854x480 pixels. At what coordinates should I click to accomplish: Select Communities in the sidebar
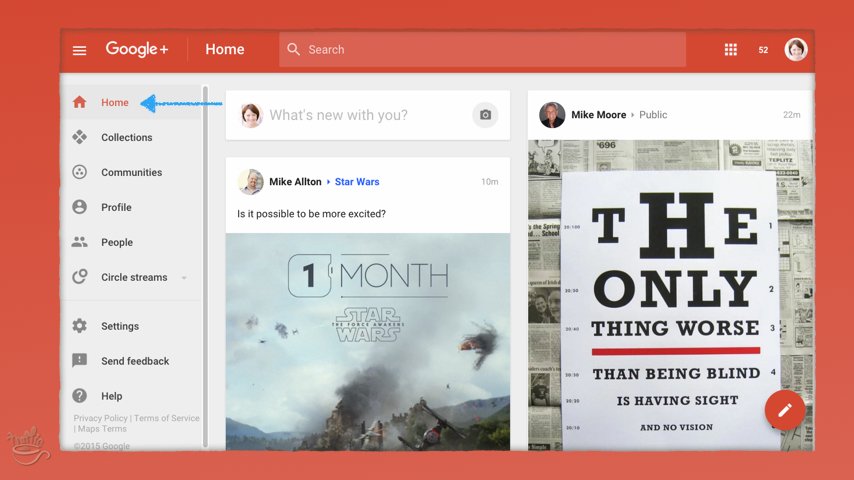134,172
